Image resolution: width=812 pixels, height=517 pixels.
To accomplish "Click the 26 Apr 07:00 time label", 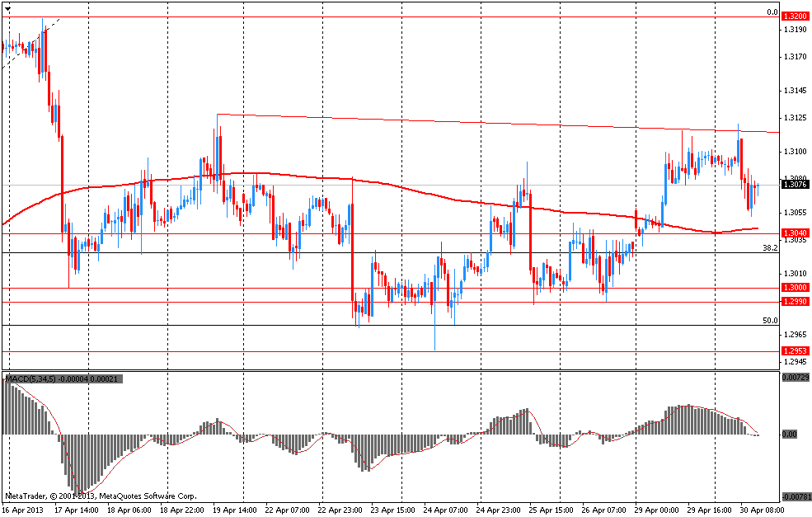I will click(x=604, y=510).
